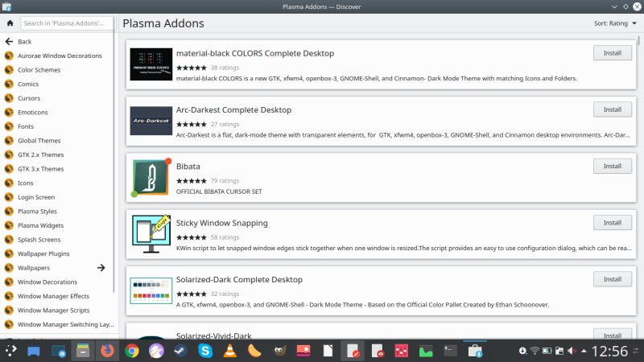
Task: Expand the system tray hidden icons arrow
Action: pyautogui.click(x=584, y=351)
